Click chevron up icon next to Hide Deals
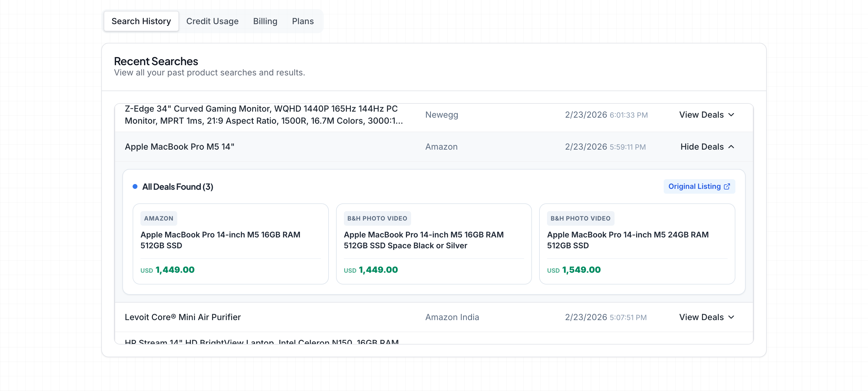868x391 pixels. tap(731, 147)
